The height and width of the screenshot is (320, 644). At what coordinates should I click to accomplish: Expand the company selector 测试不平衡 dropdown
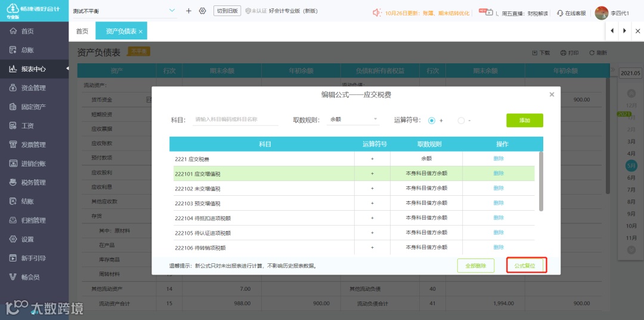[172, 11]
